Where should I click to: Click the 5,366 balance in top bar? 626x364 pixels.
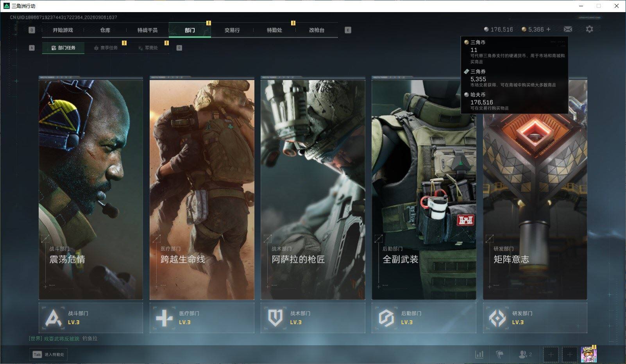(536, 30)
